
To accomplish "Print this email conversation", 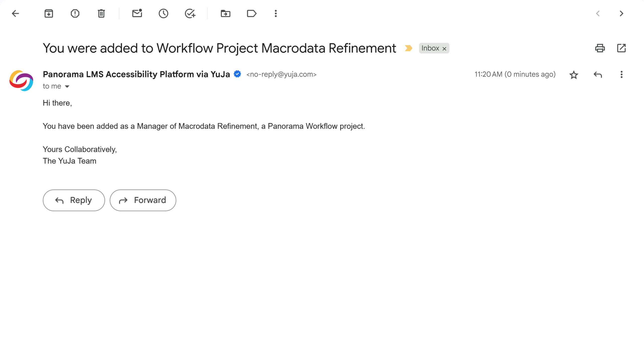I will pos(600,48).
